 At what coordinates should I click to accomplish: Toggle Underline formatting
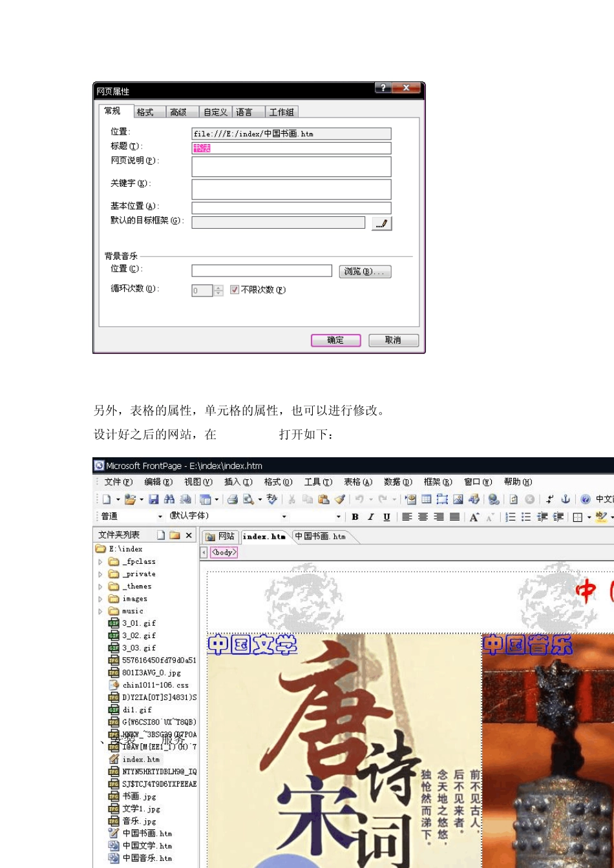[x=386, y=517]
